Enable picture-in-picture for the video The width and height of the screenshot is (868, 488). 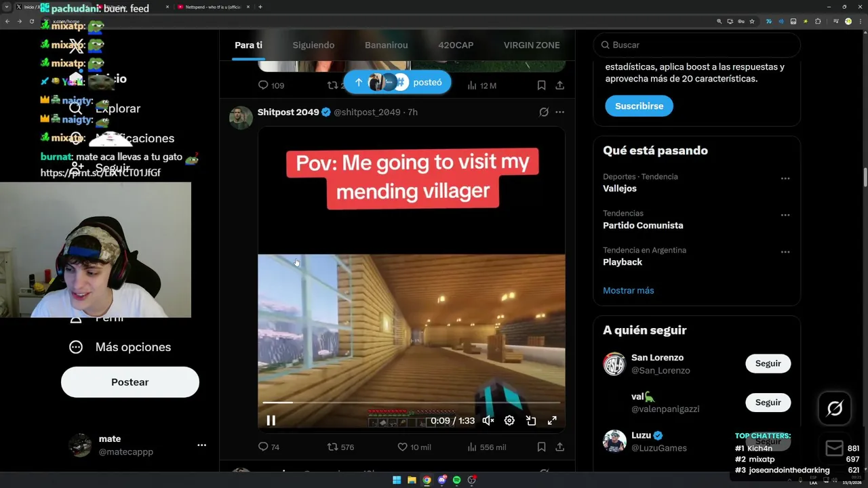click(x=531, y=420)
